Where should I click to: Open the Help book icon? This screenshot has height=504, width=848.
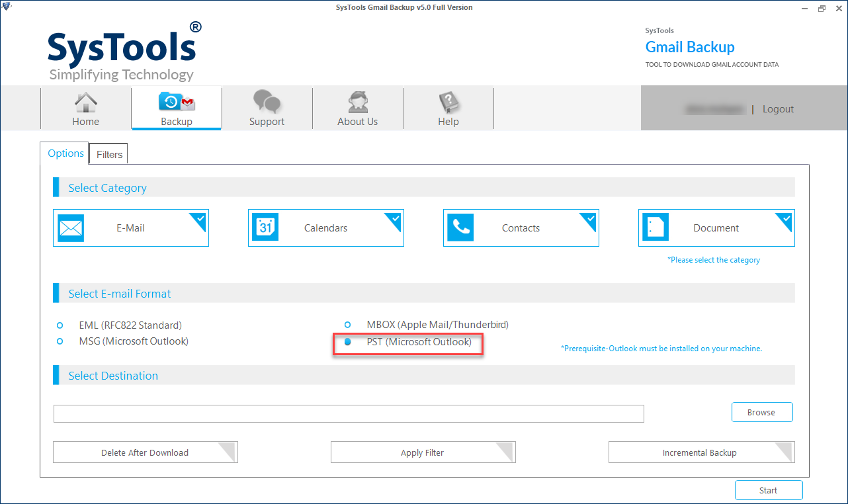pyautogui.click(x=448, y=103)
